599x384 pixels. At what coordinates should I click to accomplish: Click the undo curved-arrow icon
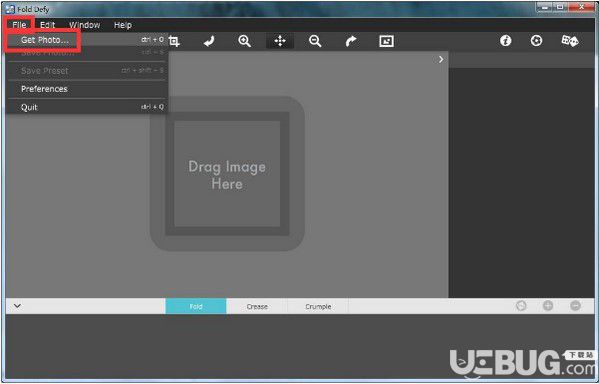tap(209, 41)
